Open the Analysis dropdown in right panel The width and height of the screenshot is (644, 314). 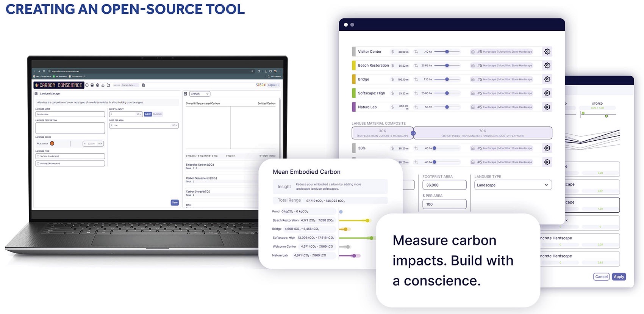(x=200, y=94)
